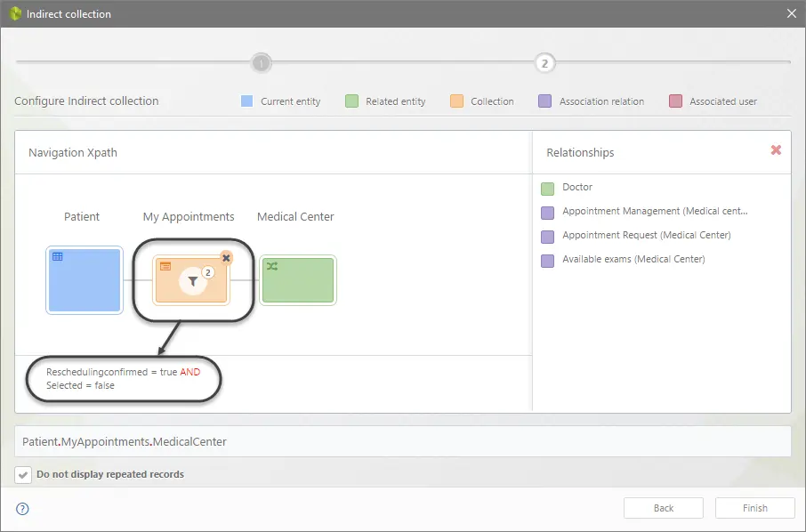Open the help question mark icon

[22, 509]
